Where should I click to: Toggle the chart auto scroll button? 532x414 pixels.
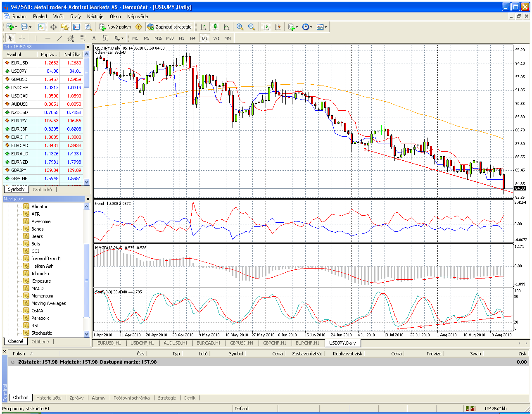tap(266, 27)
